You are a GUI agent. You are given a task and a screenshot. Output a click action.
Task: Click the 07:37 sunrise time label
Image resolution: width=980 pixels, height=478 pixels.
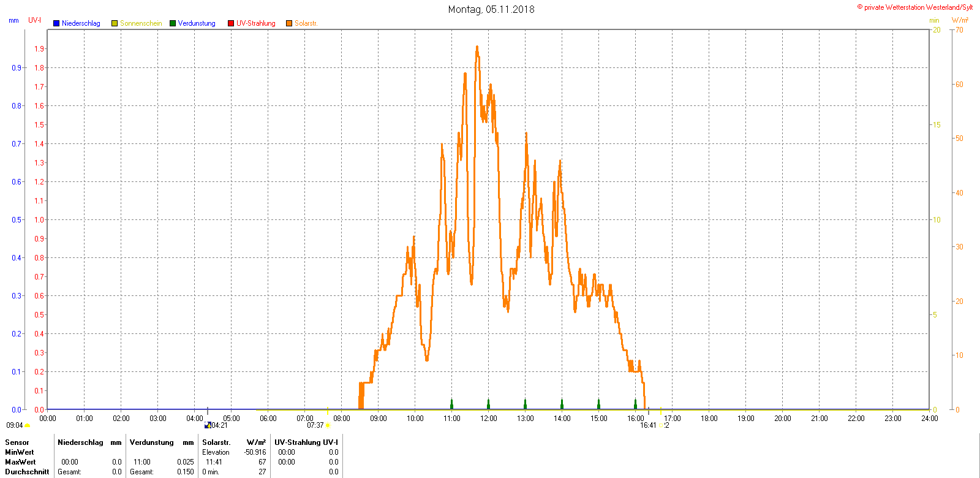(315, 425)
